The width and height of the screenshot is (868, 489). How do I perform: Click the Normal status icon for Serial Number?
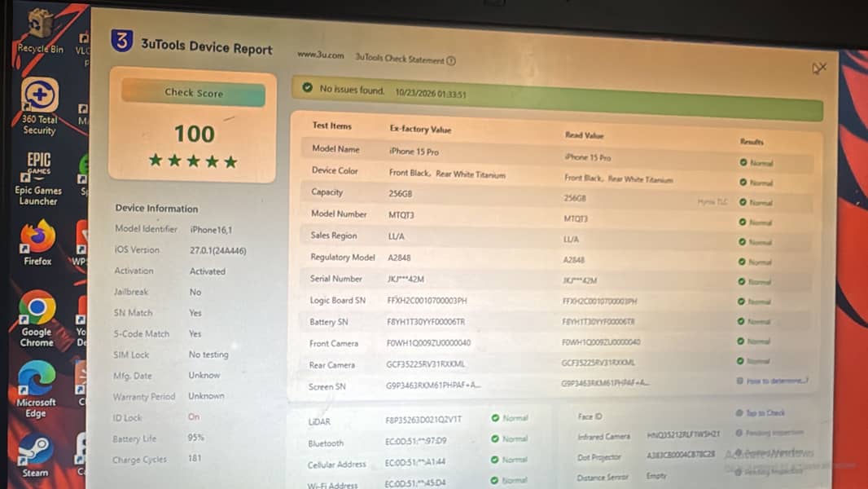coord(742,281)
